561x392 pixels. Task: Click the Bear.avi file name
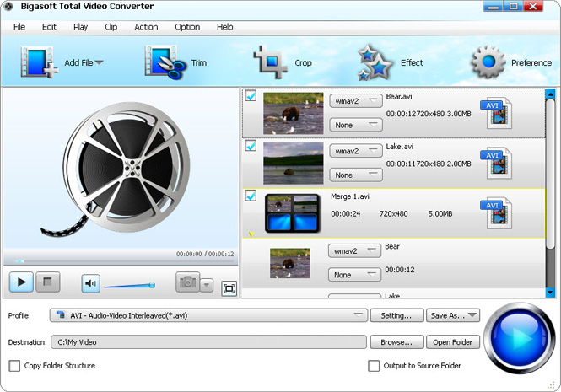point(399,97)
